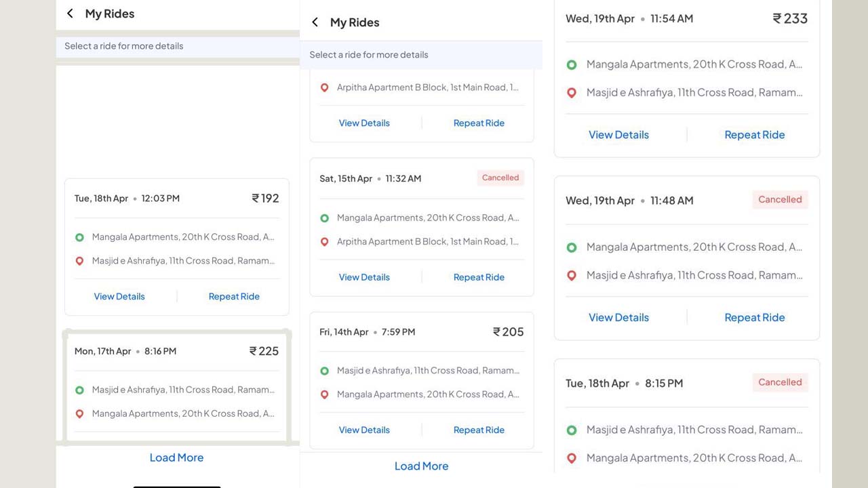Viewport: 868px width, 488px height.
Task: Select Masjid e Ashrafiya pickup on Fri 14th ride
Action: pos(428,371)
